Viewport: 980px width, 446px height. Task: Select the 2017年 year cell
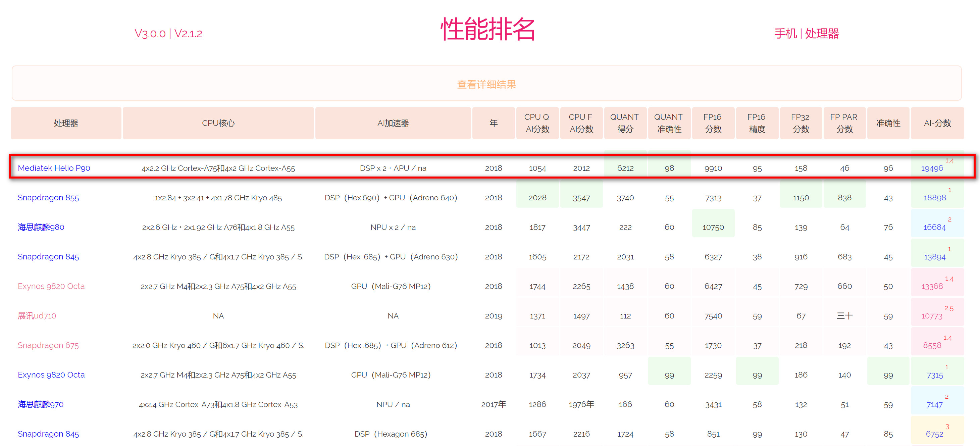coord(494,404)
